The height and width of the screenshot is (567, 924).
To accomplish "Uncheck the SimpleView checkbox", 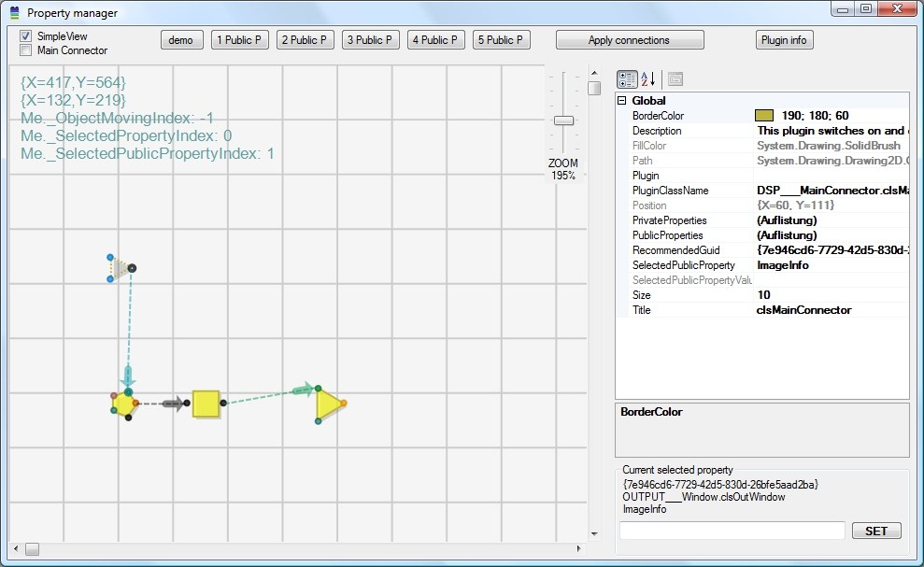I will pos(26,35).
